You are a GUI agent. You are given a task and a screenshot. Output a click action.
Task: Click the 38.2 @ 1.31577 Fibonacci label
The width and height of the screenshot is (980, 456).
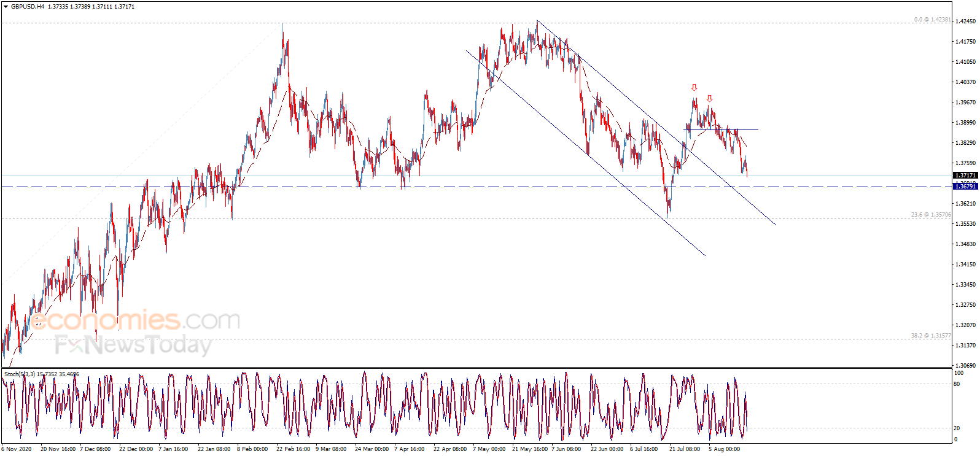pyautogui.click(x=931, y=336)
